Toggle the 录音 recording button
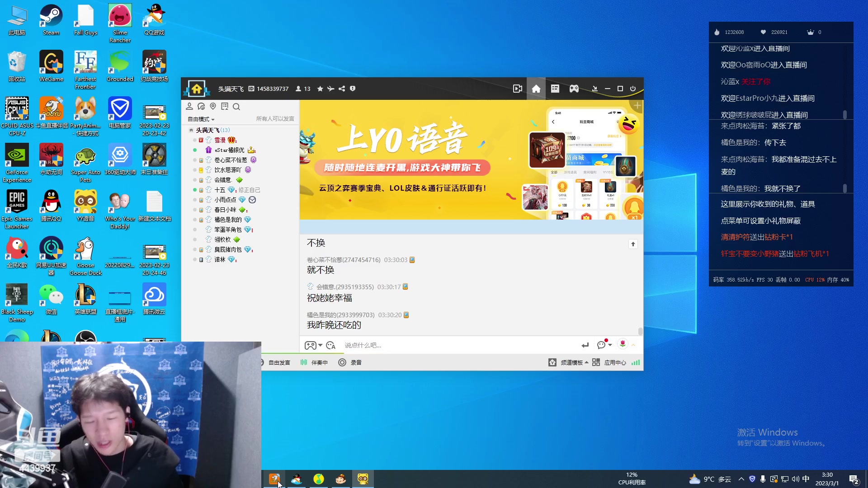 [350, 362]
